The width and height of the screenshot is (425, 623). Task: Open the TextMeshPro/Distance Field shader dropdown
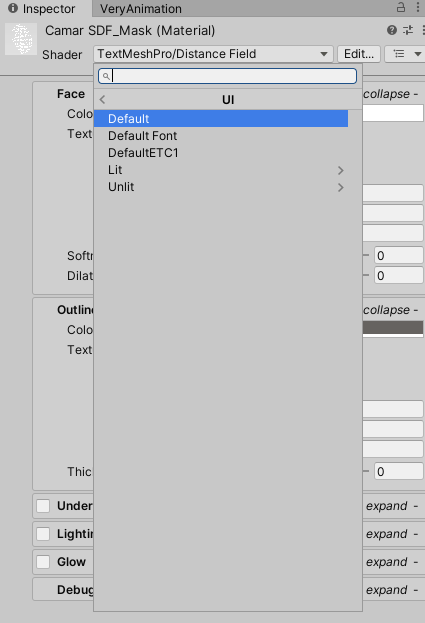(x=213, y=54)
